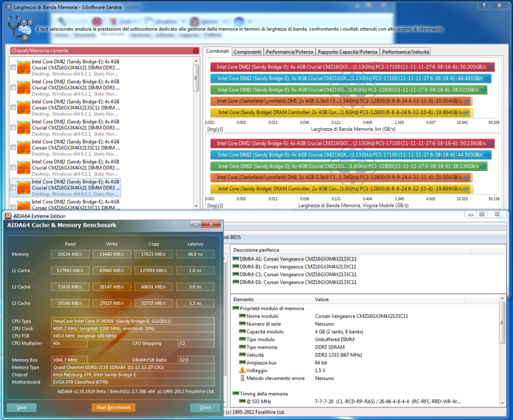Click the orange 20.004GB/s Clarksfield bar
The height and width of the screenshot is (420, 513).
(x=341, y=101)
